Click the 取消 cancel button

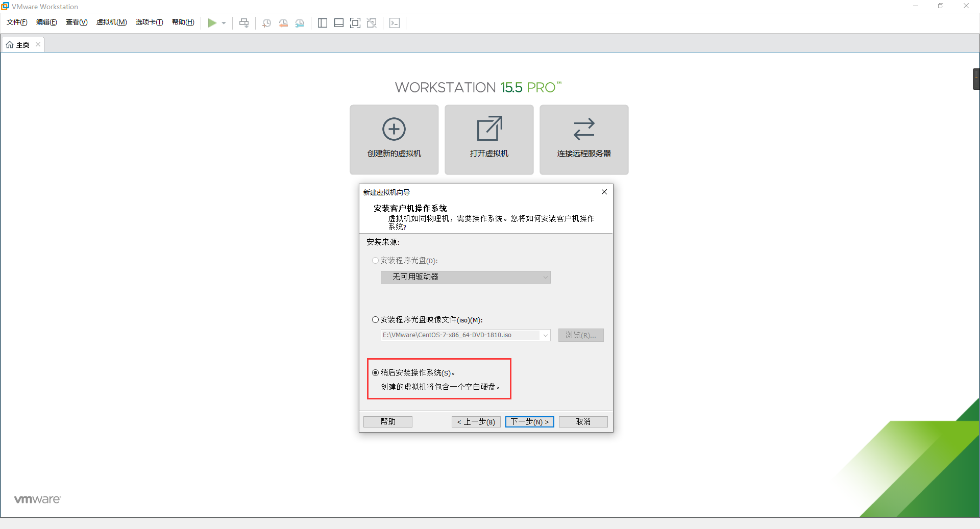(x=583, y=422)
